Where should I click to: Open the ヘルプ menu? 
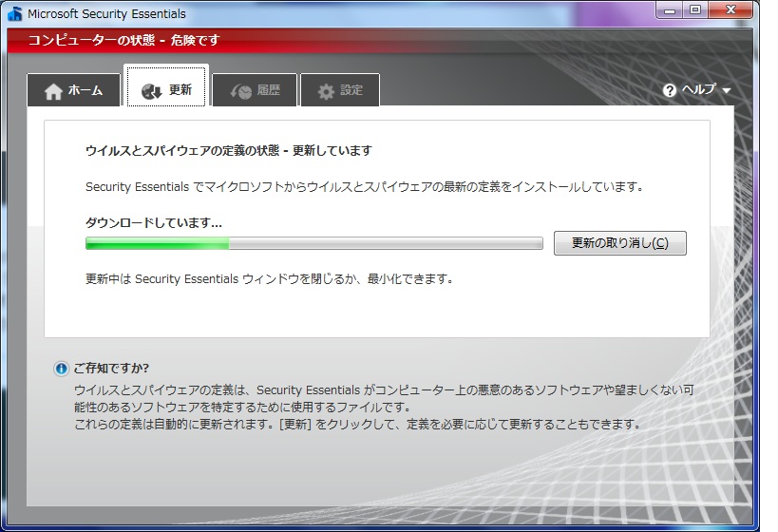(x=696, y=90)
